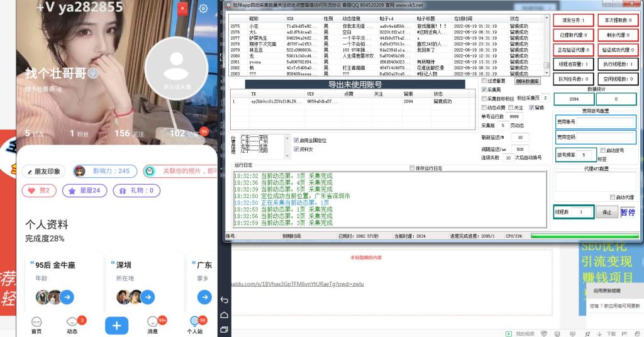The image size is (644, 337).
Task: Click the 停止 stop button
Action: [606, 213]
